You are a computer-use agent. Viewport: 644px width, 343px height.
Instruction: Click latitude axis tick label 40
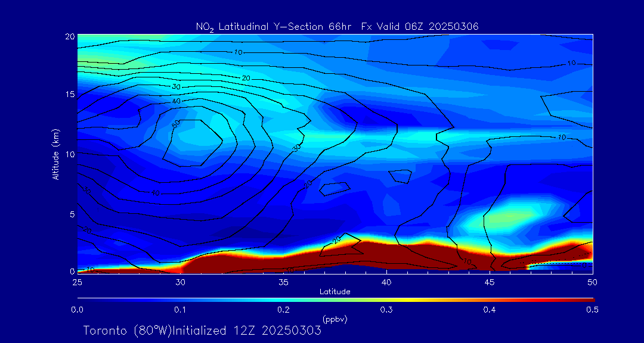click(386, 282)
